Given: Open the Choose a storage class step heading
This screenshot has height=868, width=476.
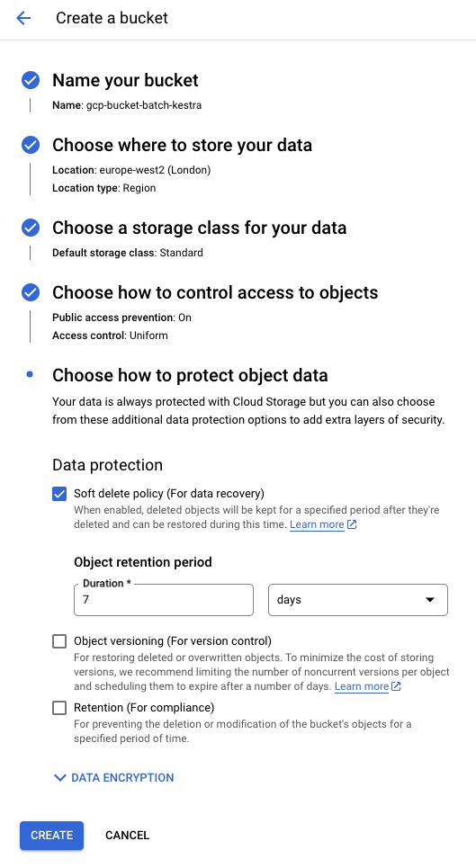Looking at the screenshot, I should tap(199, 228).
